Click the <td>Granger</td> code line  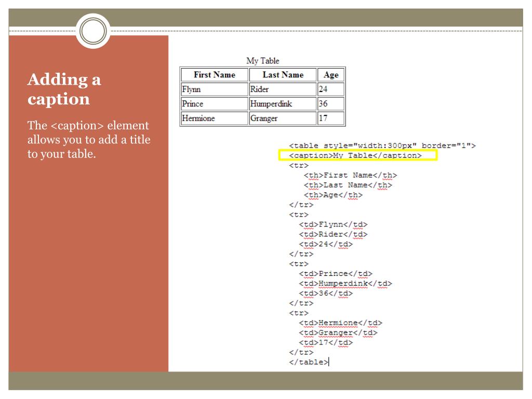[338, 332]
